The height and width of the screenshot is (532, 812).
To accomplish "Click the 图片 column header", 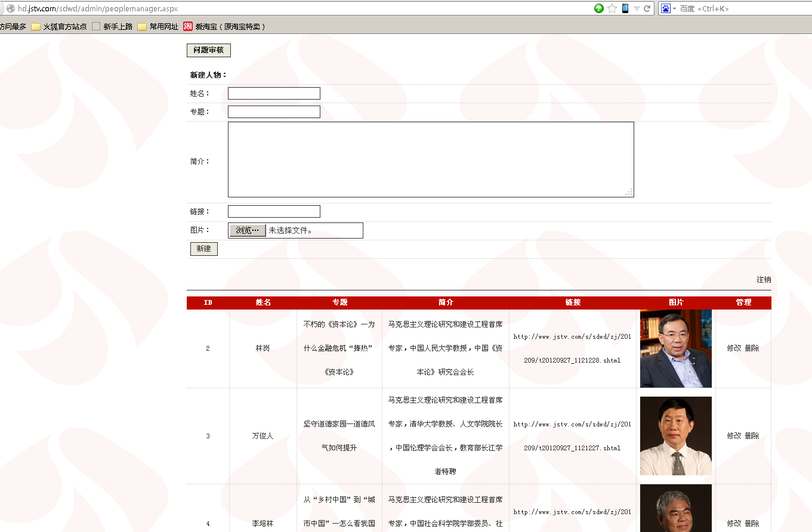I will pyautogui.click(x=676, y=302).
